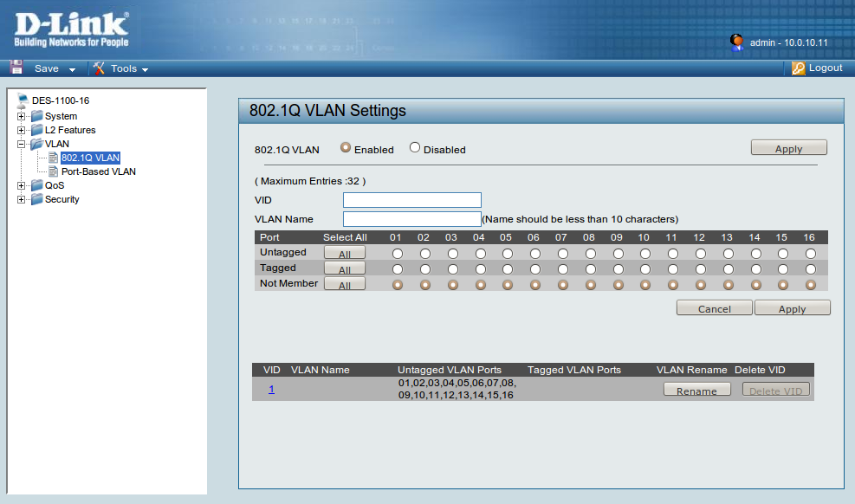Expand the QoS tree node
Screen dimensions: 855x504
21,186
